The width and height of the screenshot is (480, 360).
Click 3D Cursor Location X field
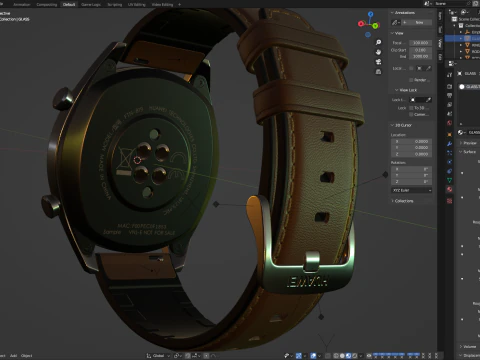(411, 141)
